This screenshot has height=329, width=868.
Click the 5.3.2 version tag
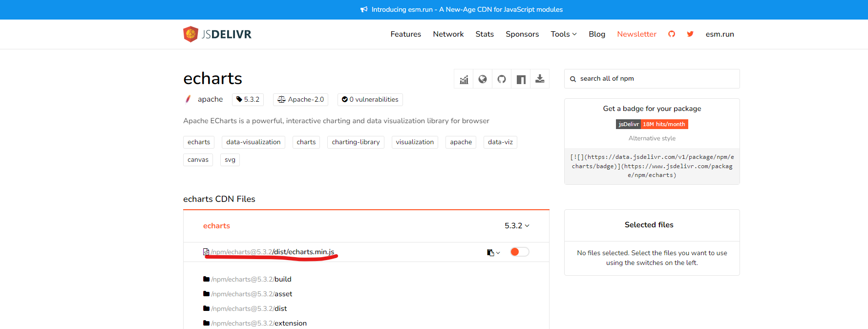pos(248,100)
